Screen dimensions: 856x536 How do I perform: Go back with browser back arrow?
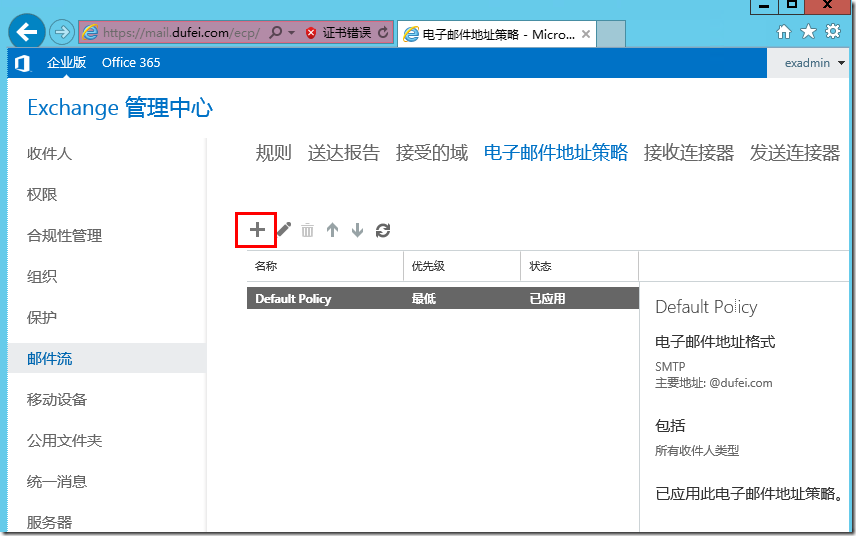point(26,32)
